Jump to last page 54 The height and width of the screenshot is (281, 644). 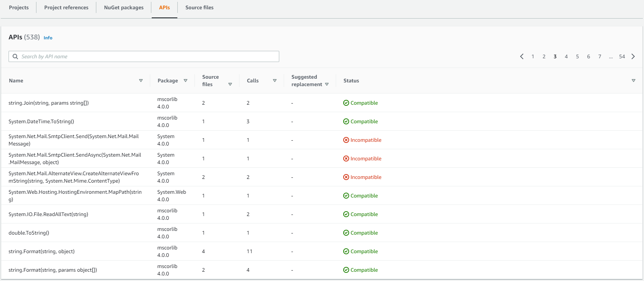(x=622, y=56)
